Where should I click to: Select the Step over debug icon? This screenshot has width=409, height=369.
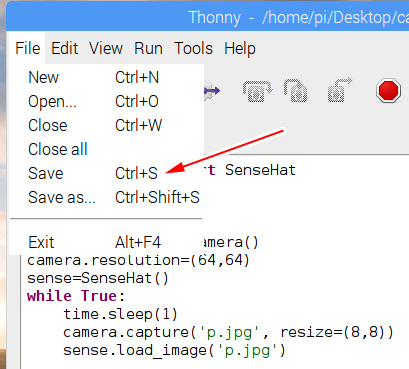(257, 91)
